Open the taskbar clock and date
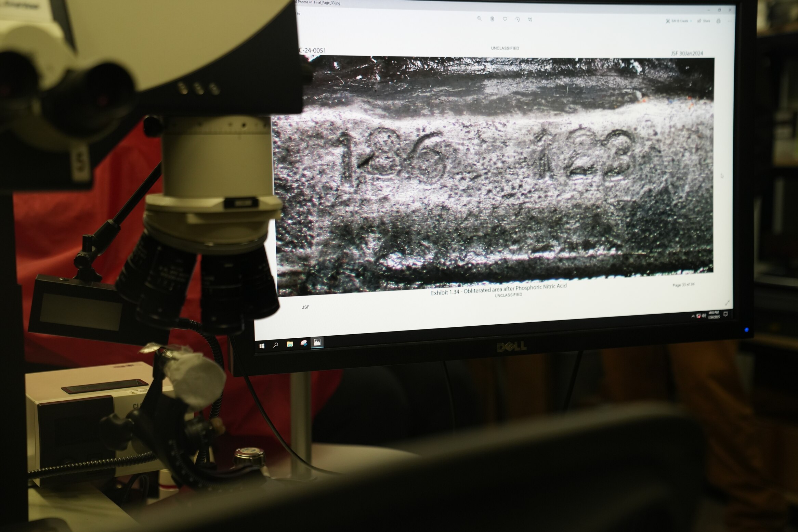 point(714,315)
